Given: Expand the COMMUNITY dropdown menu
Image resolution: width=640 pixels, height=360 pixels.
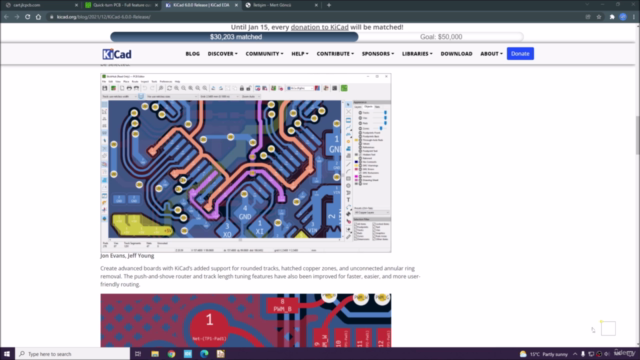Looking at the screenshot, I should [264, 54].
